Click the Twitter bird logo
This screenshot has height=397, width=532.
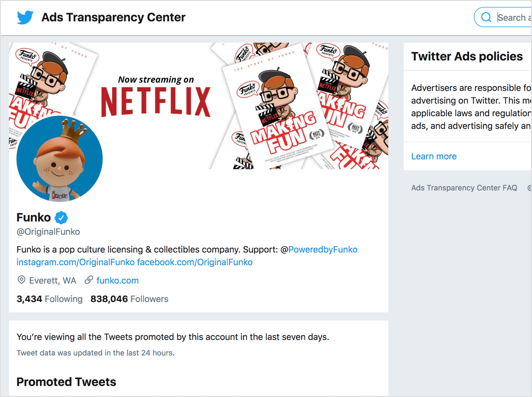click(25, 17)
